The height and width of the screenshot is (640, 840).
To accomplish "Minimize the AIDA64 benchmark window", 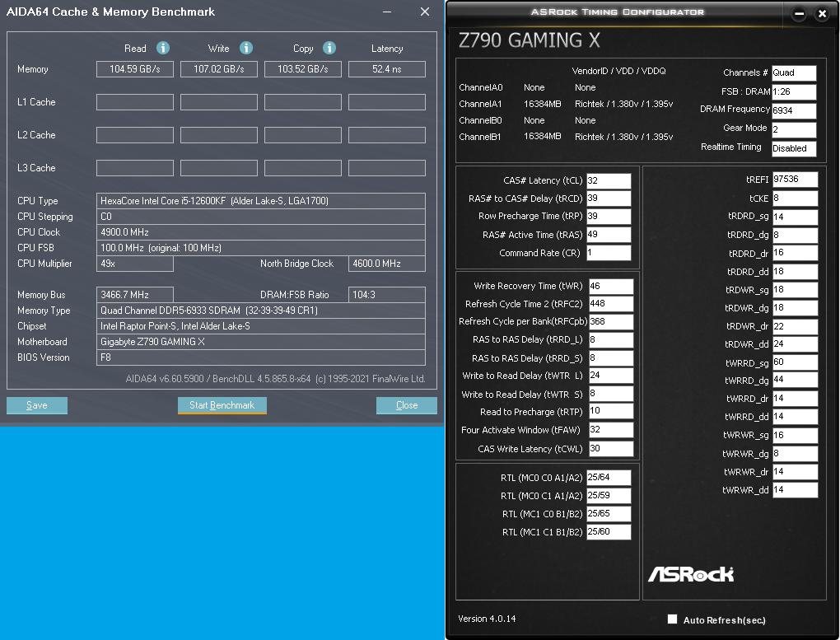I will (x=387, y=12).
